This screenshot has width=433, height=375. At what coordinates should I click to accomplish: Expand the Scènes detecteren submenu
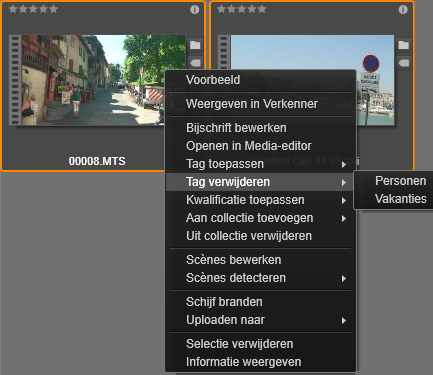click(x=260, y=278)
